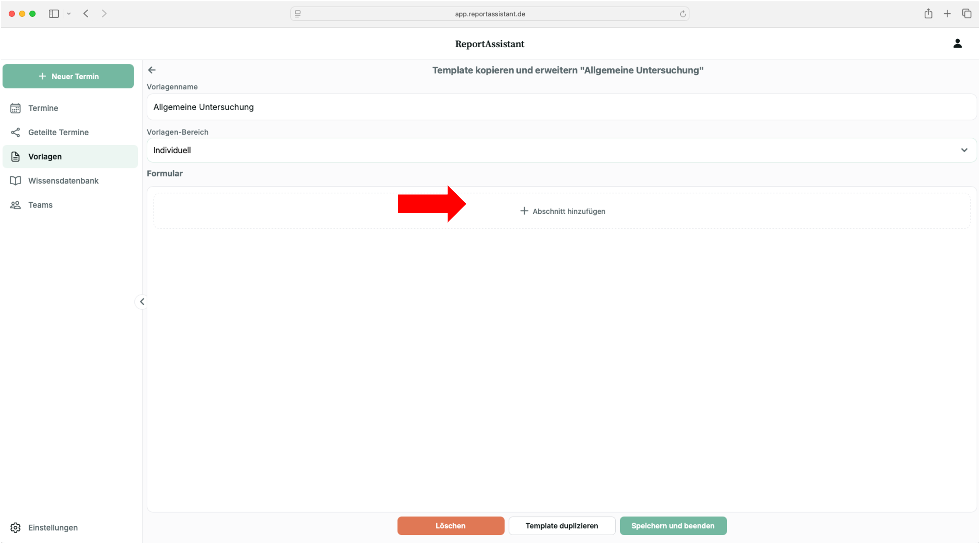This screenshot has height=544, width=980.
Task: Open a new Safari tab
Action: [x=947, y=14]
